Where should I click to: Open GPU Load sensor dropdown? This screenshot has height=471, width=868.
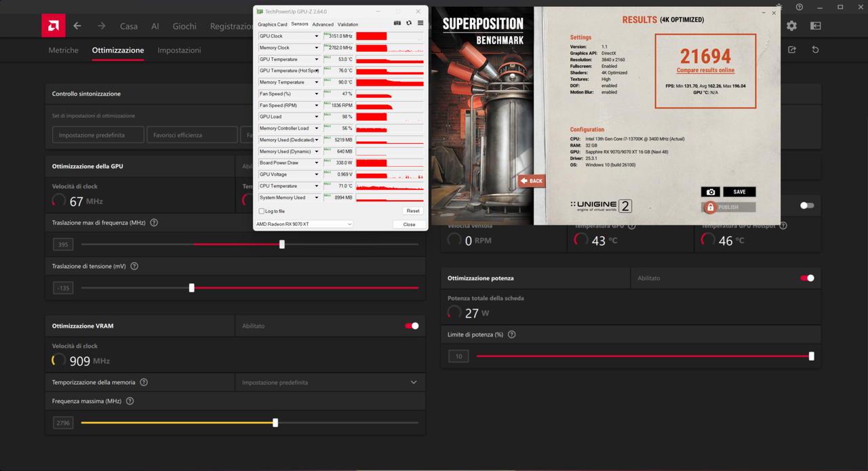tap(316, 117)
